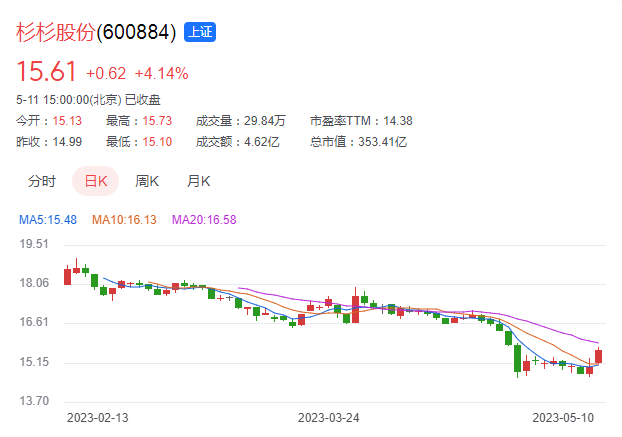
Task: Click the MA5:15.48 legend label
Action: point(48,220)
